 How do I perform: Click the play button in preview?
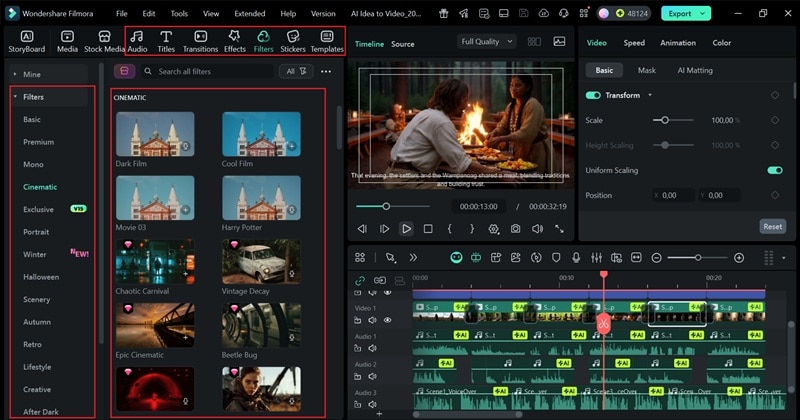click(406, 229)
